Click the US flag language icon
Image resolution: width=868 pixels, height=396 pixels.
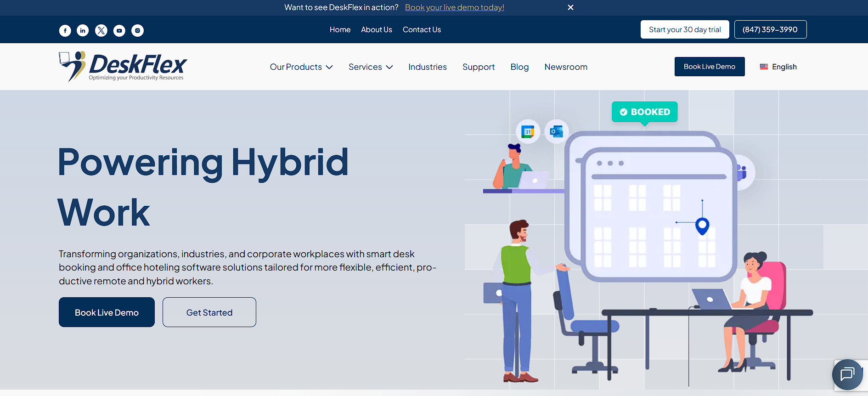(x=764, y=67)
